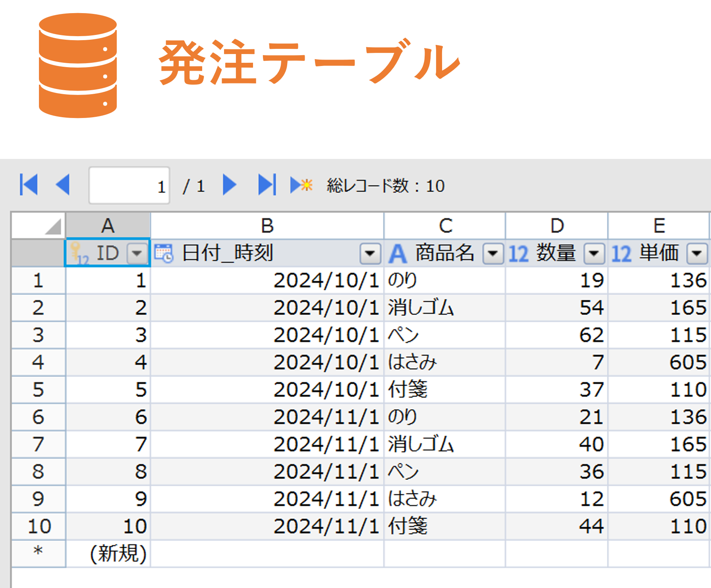Go to the first record page

[29, 185]
